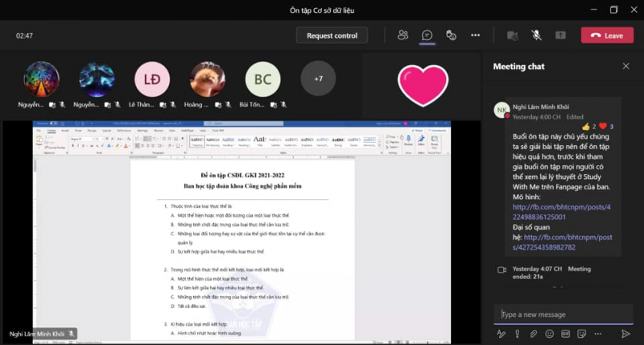Open the participants panel
Screen dimensions: 644x345
(x=402, y=35)
